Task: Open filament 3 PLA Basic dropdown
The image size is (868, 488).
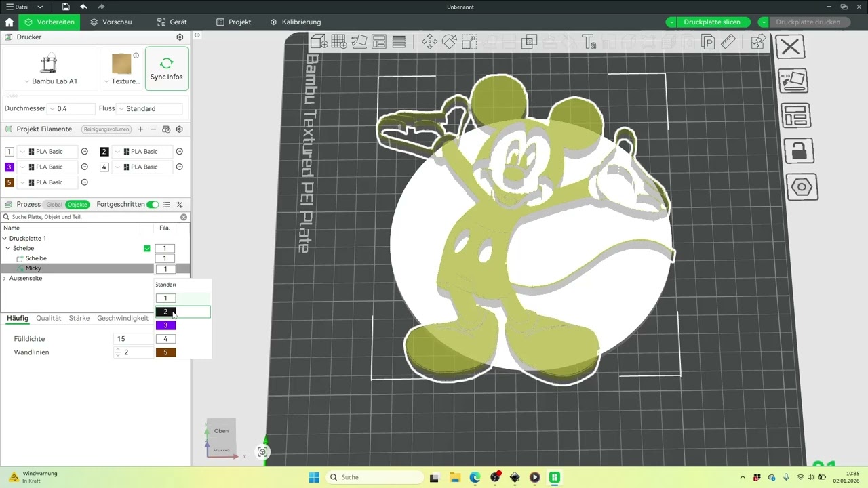Action: pos(47,167)
